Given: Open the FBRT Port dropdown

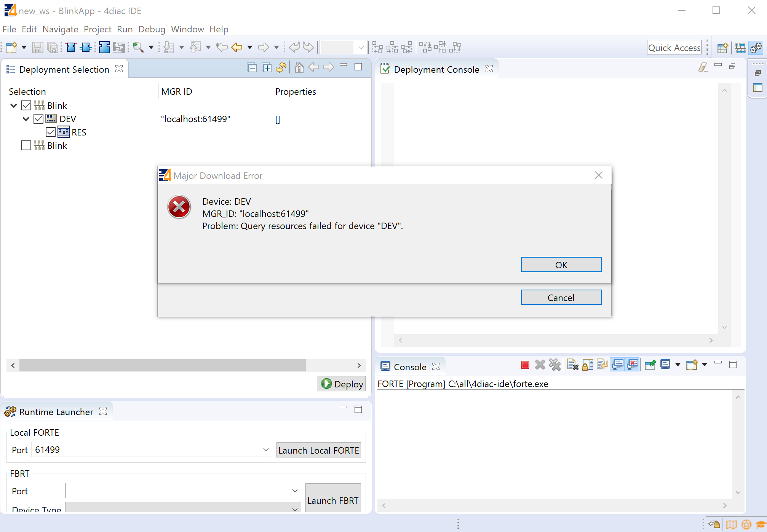Looking at the screenshot, I should 295,491.
